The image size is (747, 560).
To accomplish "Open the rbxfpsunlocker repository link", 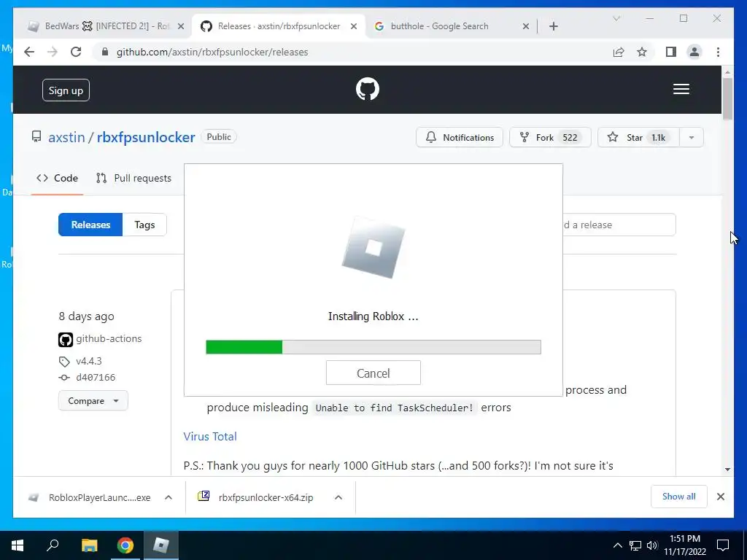I will pos(146,137).
